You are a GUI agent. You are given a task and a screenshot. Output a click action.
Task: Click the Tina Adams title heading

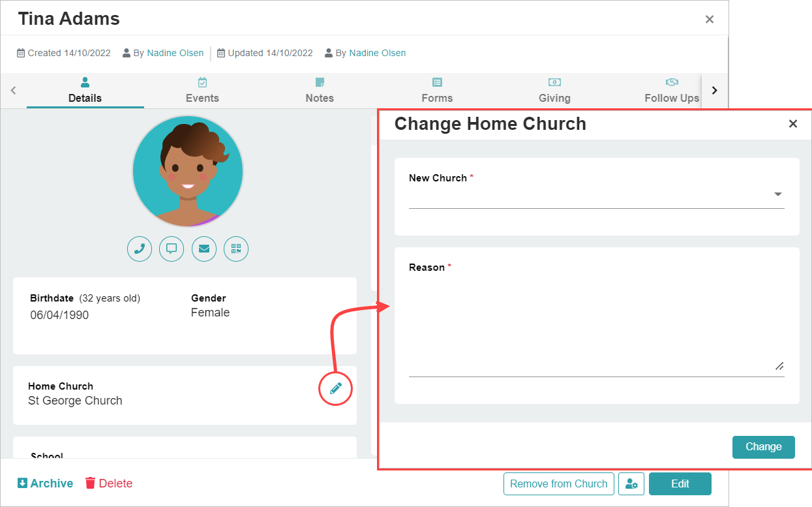[68, 19]
